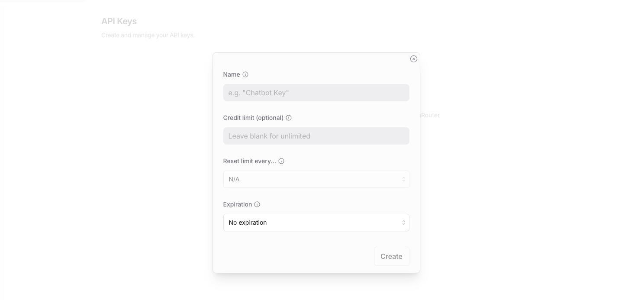Dismiss the dialog with the X button
The height and width of the screenshot is (300, 644).
coord(414,59)
